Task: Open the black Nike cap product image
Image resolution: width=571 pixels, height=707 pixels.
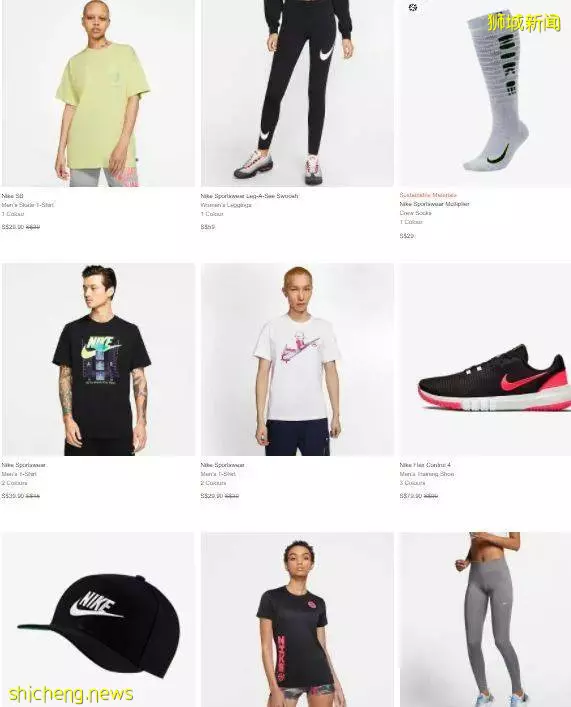Action: (98, 620)
